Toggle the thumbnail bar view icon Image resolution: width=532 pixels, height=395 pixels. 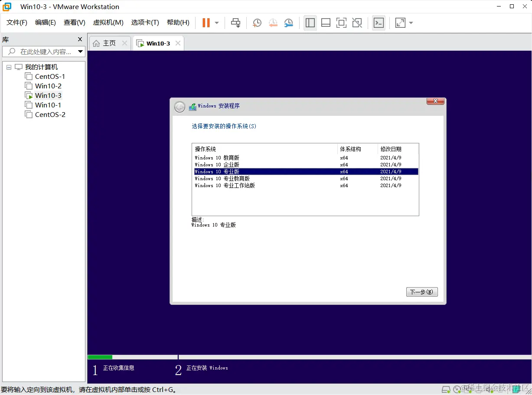[326, 23]
